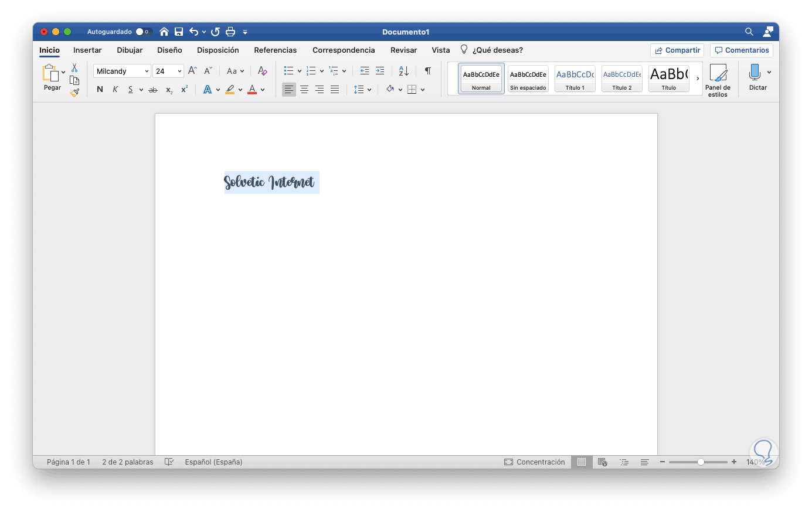Clear all formatting from selection
The image size is (812, 512).
[x=262, y=71]
